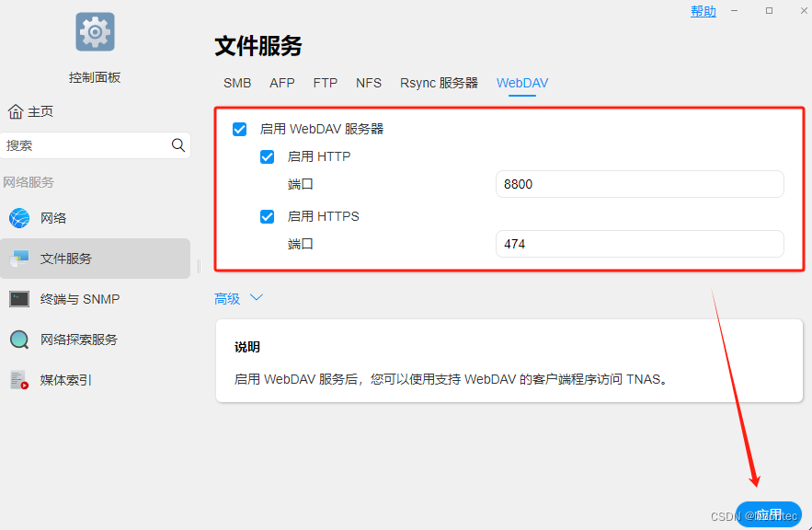Switch to the SMB tab
Viewport: 812px width, 530px height.
point(237,83)
